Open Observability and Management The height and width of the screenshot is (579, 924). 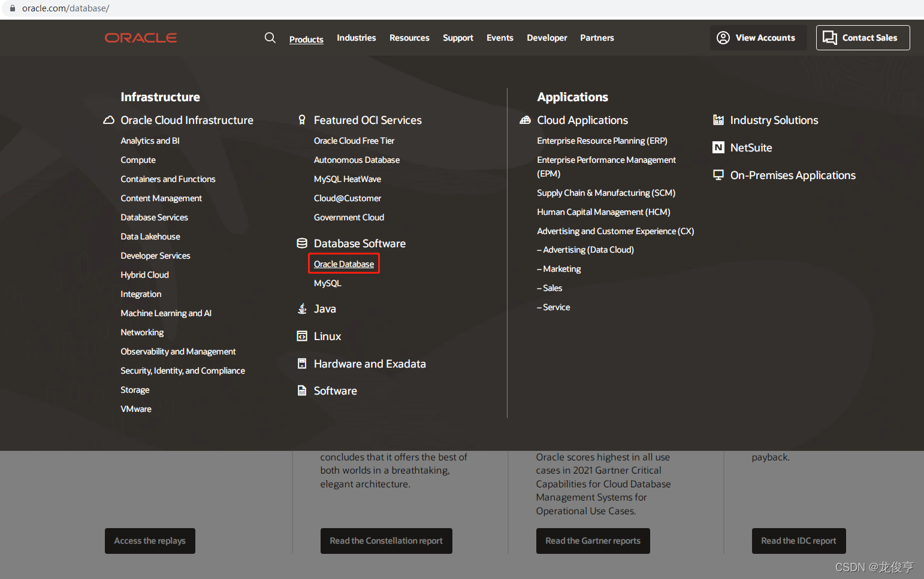[178, 351]
